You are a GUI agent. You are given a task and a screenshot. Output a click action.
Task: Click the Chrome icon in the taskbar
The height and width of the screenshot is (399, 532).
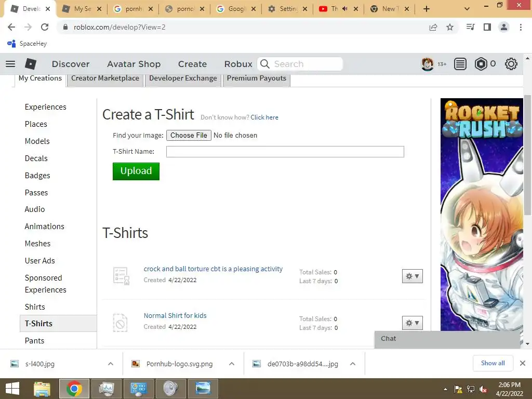coord(74,389)
